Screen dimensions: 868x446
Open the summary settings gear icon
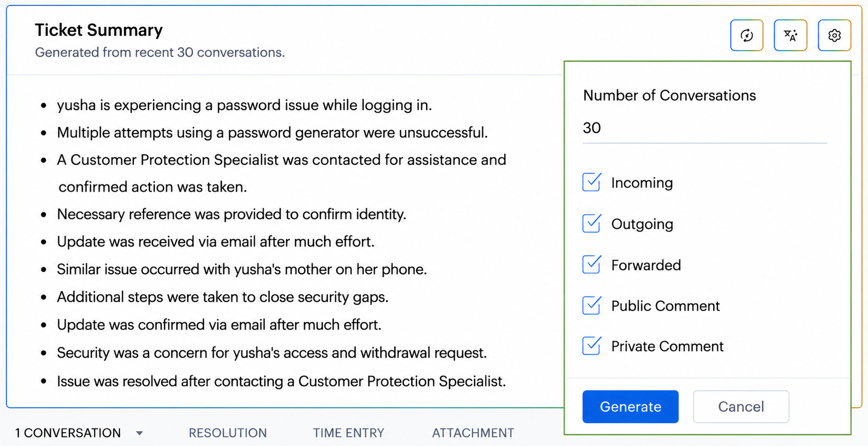834,35
